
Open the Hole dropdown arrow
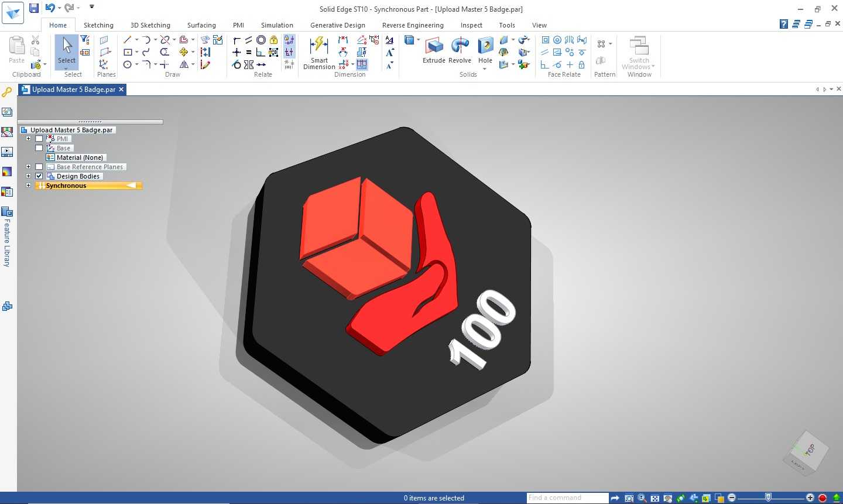tap(485, 68)
